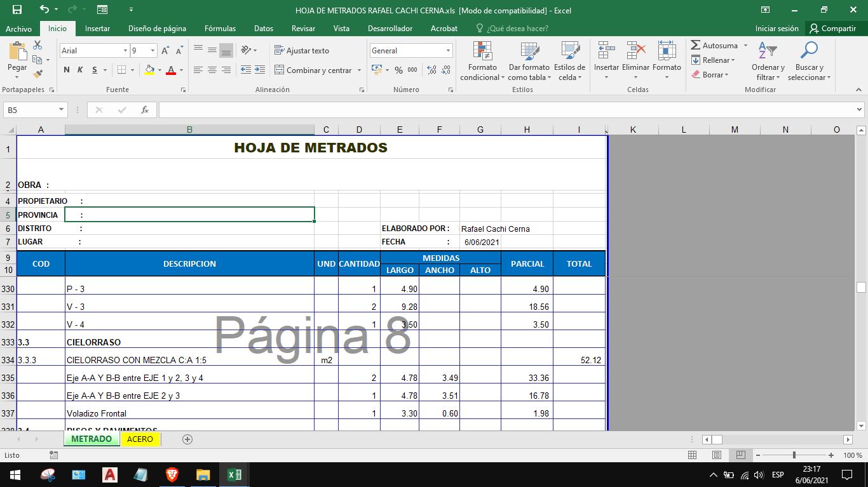Expand the General number format dropdown
Viewport: 868px width, 487px height.
[448, 51]
